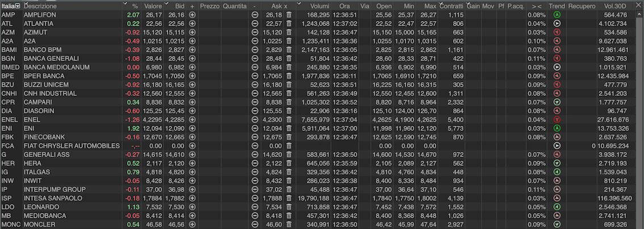Click the plus icon in the MONCLER row
The image size is (644, 229).
tap(192, 224)
